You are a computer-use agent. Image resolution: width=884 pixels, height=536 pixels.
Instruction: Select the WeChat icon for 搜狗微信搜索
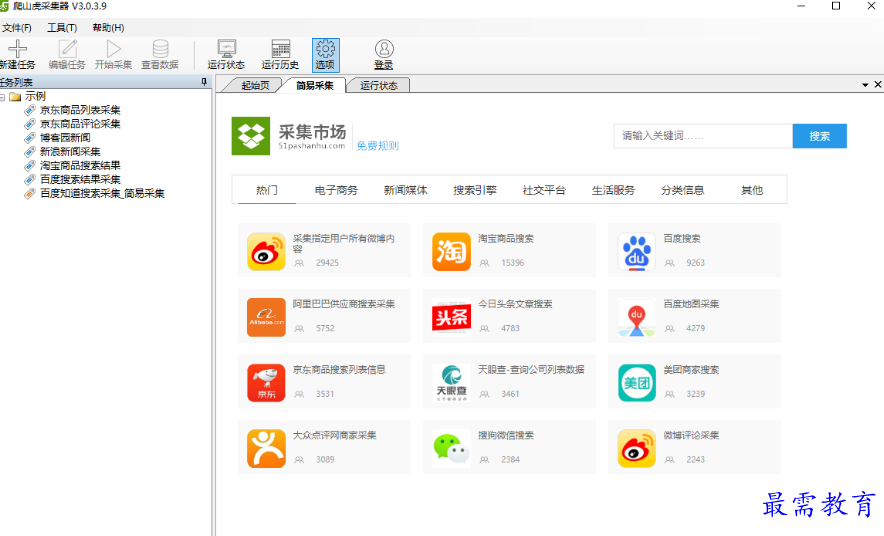point(452,449)
